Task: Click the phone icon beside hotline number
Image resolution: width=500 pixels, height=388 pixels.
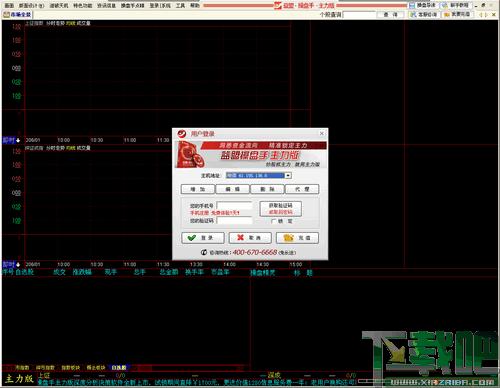Action: tap(204, 252)
